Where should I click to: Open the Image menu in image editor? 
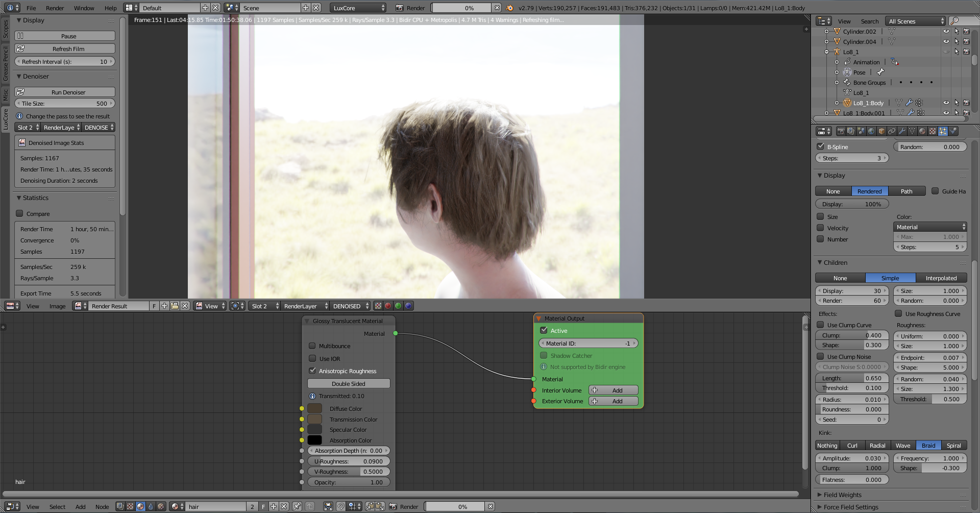58,306
